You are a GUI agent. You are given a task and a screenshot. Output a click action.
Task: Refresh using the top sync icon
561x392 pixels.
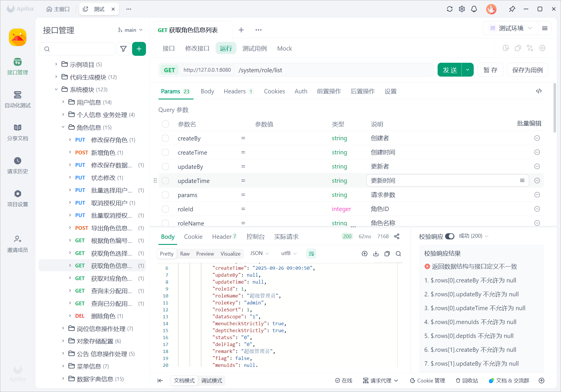pos(449,9)
